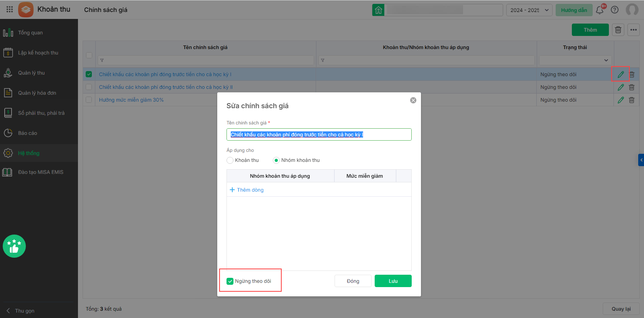Click the Lưu button
The image size is (644, 318).
point(393,281)
